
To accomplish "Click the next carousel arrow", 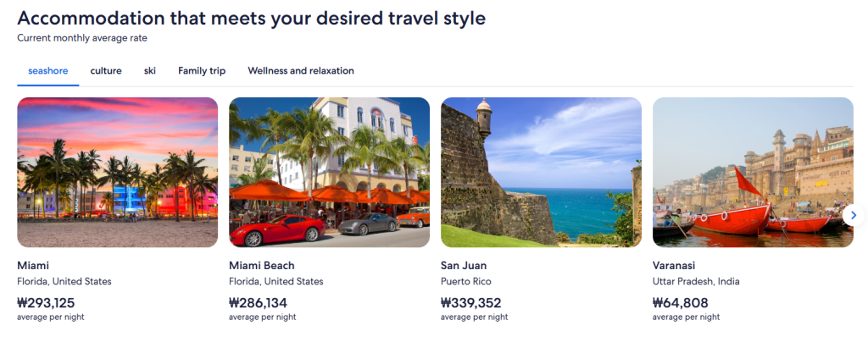I will click(x=853, y=215).
